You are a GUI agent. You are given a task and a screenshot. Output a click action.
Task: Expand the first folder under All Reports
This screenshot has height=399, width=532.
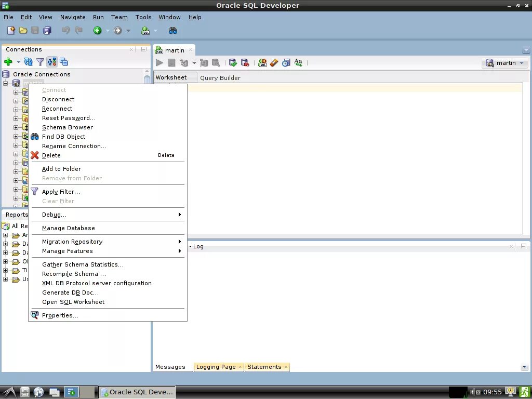[5, 235]
